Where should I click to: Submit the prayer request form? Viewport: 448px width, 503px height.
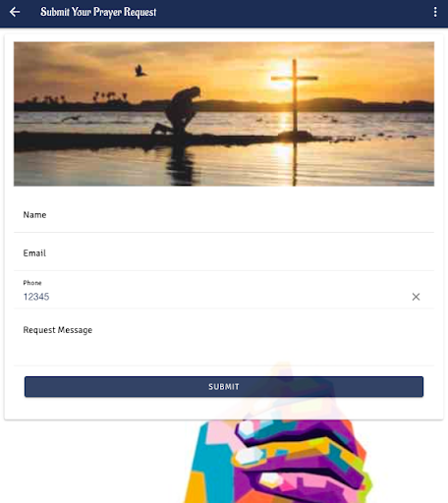pos(224,387)
